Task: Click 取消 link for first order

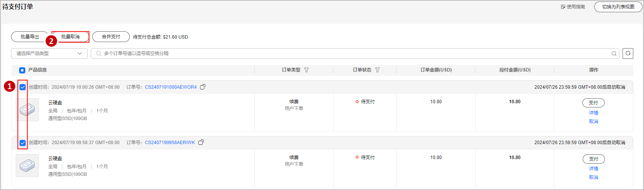Action: pos(593,122)
